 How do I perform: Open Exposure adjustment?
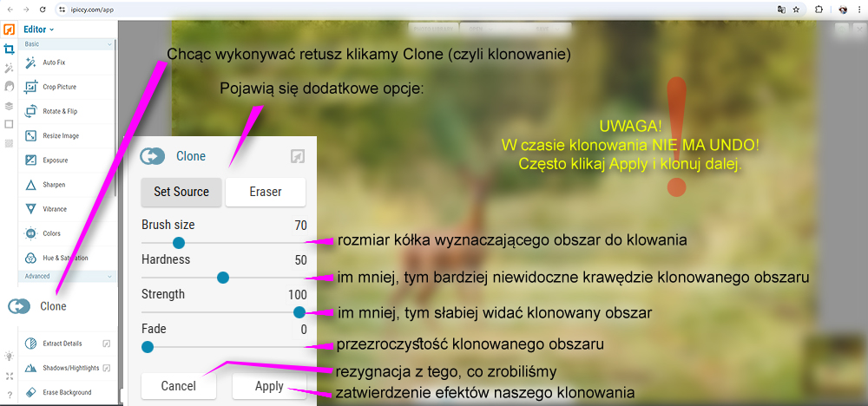55,160
